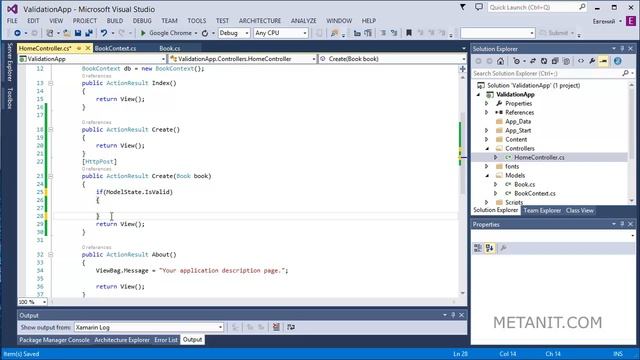Select BookContext.cs in Solution Explorer tree
Viewport: 640px width, 360px height.
pyautogui.click(x=535, y=193)
